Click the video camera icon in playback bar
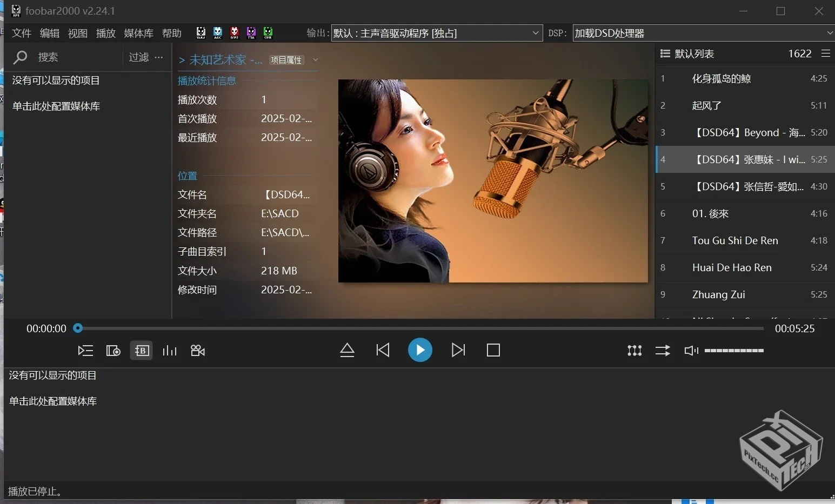Image resolution: width=835 pixels, height=504 pixels. pyautogui.click(x=197, y=350)
